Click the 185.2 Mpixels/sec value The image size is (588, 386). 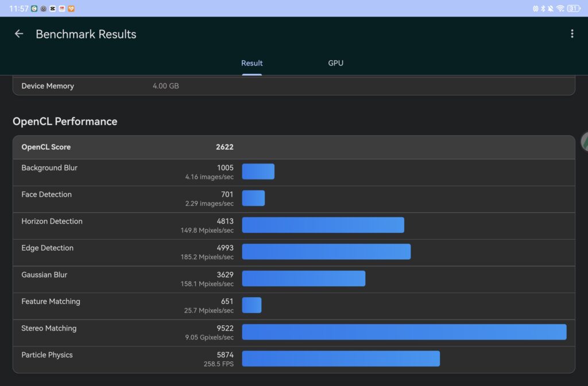[207, 257]
